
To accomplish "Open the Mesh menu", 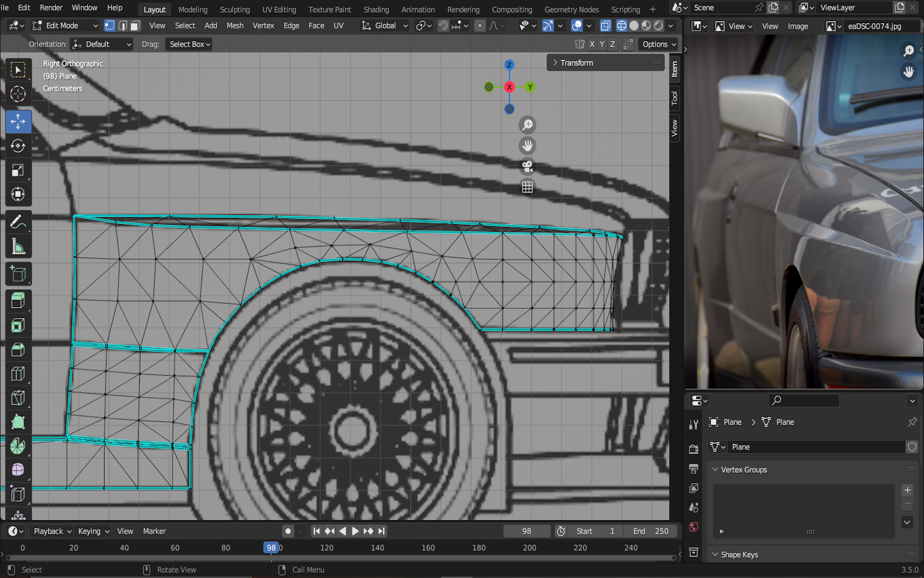I will pyautogui.click(x=235, y=26).
